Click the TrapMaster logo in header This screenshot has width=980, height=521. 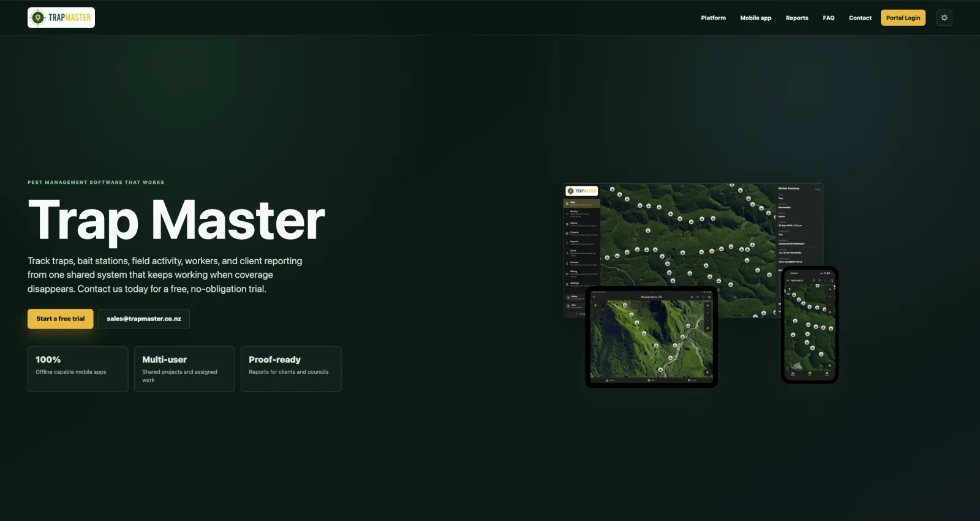[61, 18]
